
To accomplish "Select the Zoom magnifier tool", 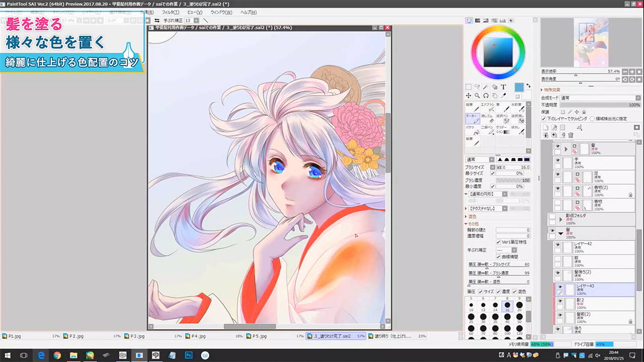I will pyautogui.click(x=477, y=96).
